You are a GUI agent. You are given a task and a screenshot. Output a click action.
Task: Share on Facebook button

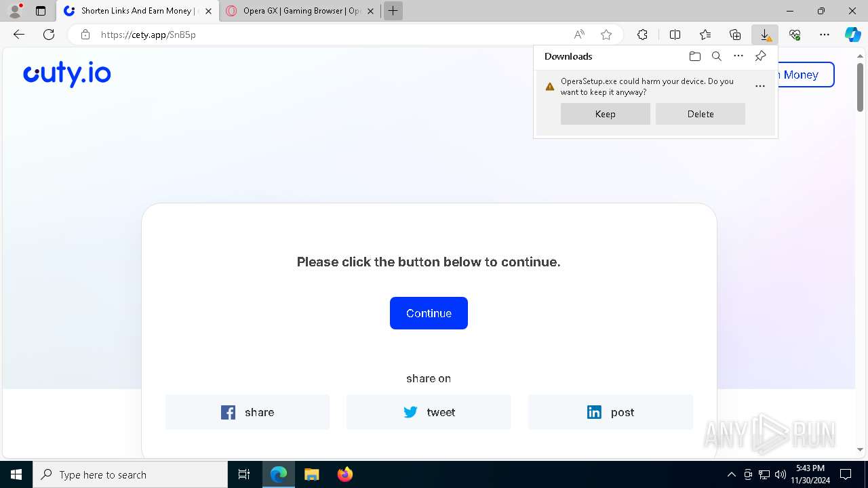(x=248, y=412)
